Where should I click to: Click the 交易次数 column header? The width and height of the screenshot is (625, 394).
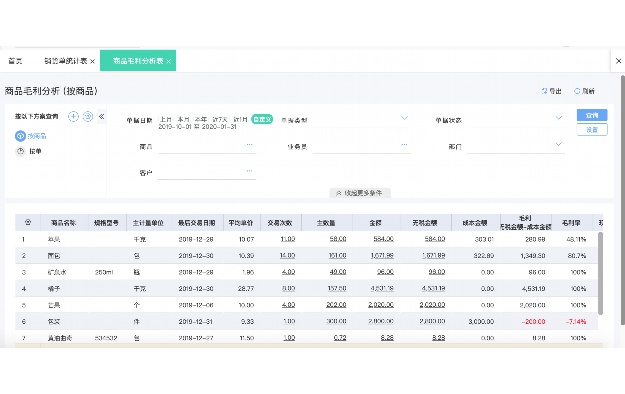[280, 223]
